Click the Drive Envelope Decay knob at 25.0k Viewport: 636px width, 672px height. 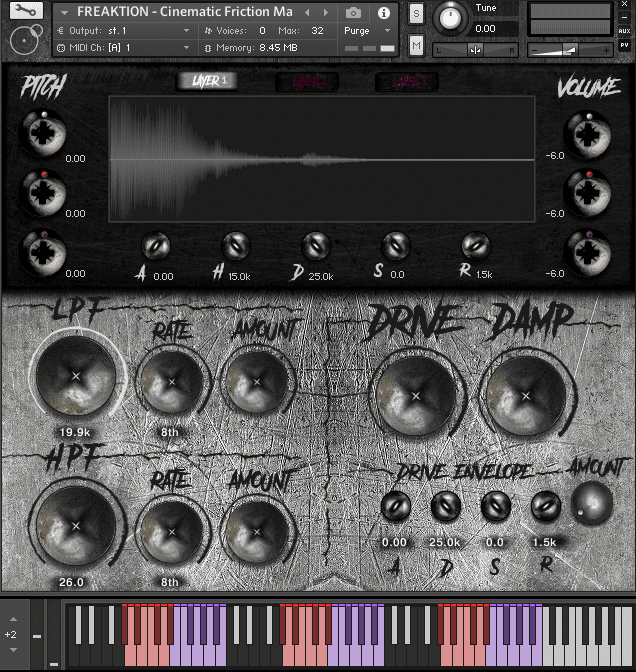[x=446, y=506]
